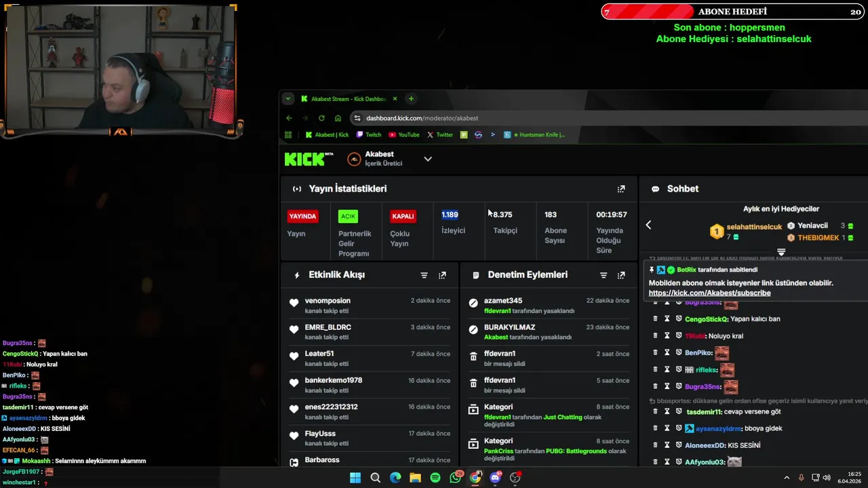Reload the Kick dashboard page
Viewport: 868px width, 488px height.
point(321,118)
